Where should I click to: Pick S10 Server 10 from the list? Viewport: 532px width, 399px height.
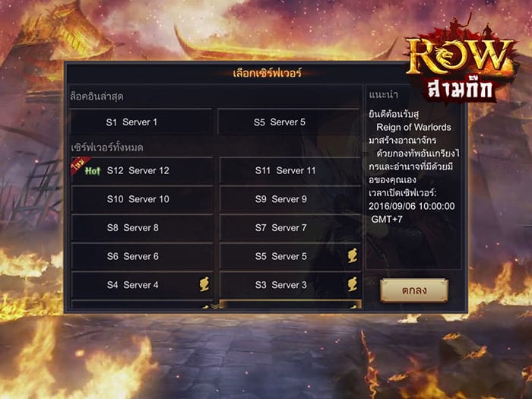click(x=142, y=199)
